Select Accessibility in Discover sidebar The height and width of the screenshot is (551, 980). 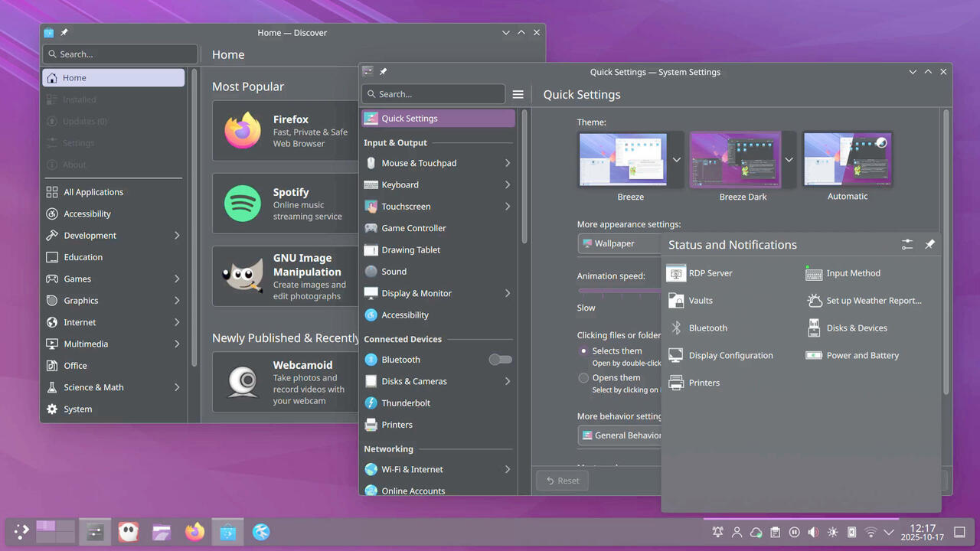[x=87, y=214]
